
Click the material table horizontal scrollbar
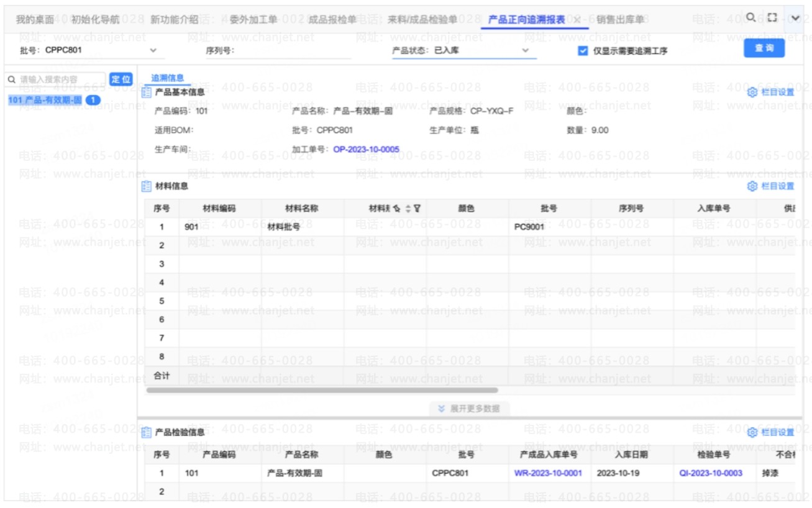pyautogui.click(x=322, y=391)
